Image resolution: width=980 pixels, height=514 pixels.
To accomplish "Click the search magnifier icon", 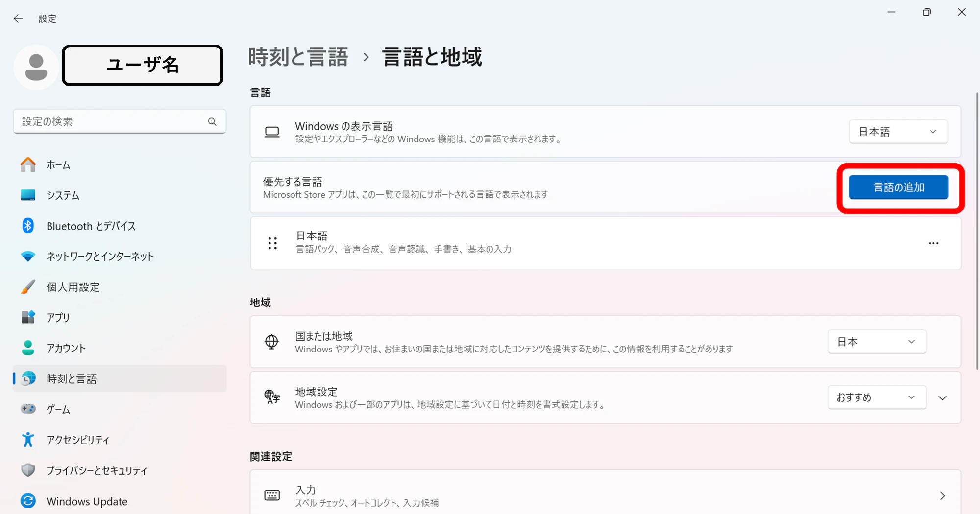I will point(212,121).
